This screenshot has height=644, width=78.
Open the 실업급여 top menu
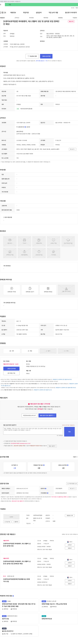pos(39,12)
